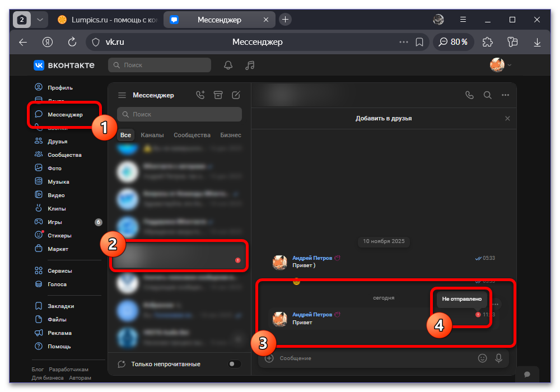Open a new browser tab
Screen dimensions: 560x392
pos(285,20)
